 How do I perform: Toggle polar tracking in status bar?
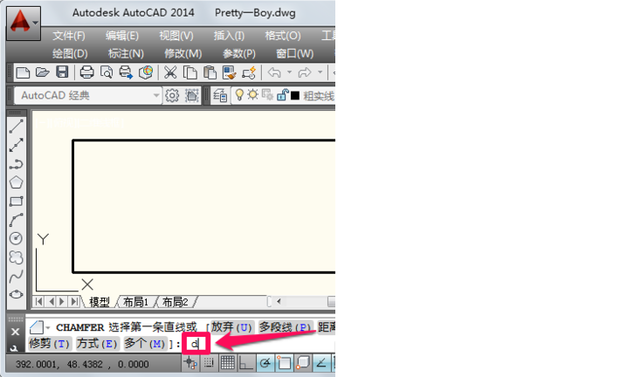pos(265,363)
